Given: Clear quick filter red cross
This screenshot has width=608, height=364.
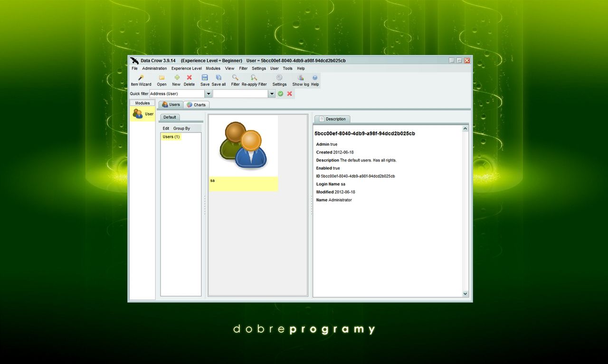Looking at the screenshot, I should pyautogui.click(x=290, y=94).
